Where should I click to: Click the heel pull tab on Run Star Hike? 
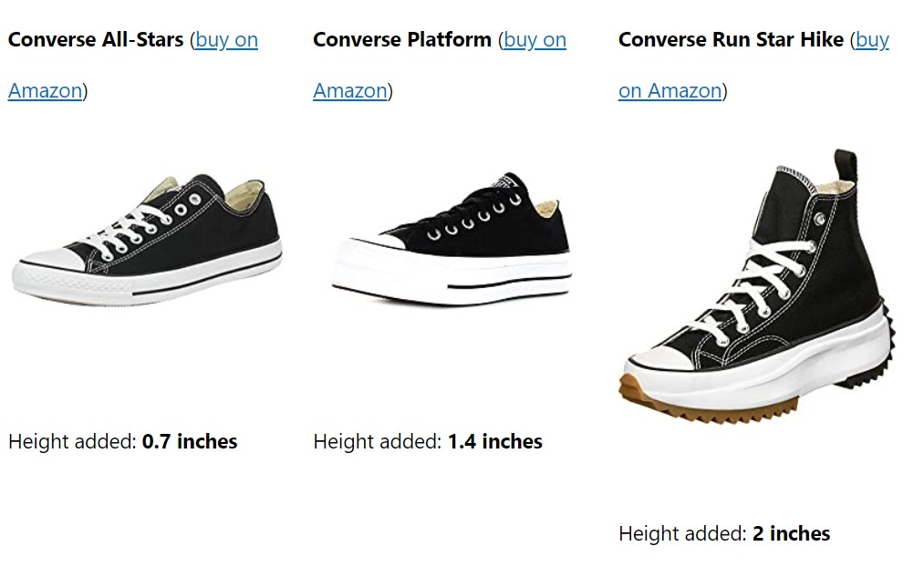(x=846, y=165)
